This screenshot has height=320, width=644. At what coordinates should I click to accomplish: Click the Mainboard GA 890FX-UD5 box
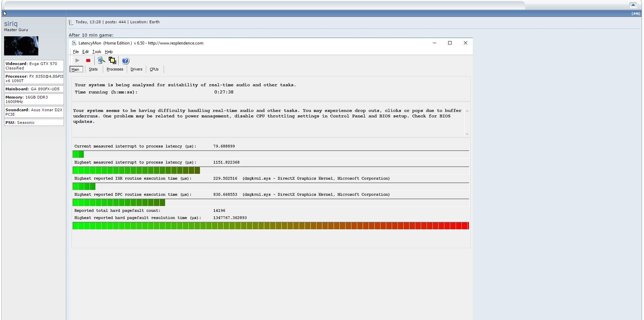[34, 89]
